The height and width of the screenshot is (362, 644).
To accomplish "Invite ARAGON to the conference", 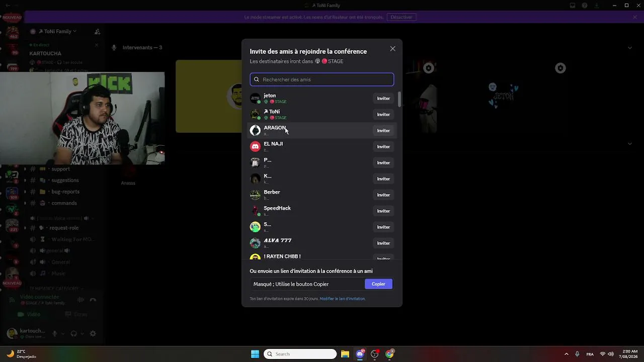I will click(x=383, y=131).
